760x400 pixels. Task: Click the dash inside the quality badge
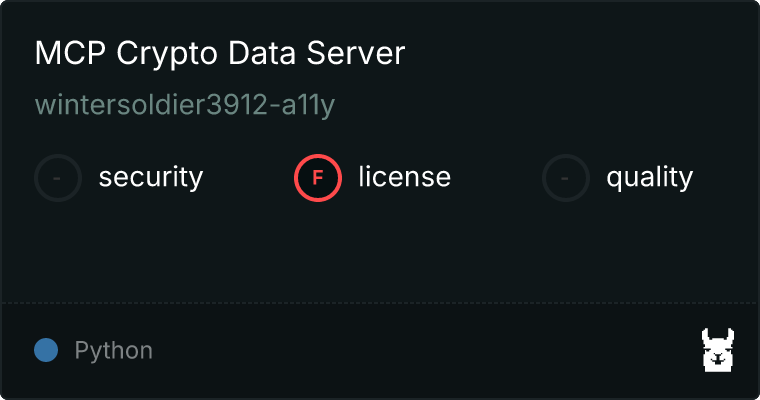[566, 178]
